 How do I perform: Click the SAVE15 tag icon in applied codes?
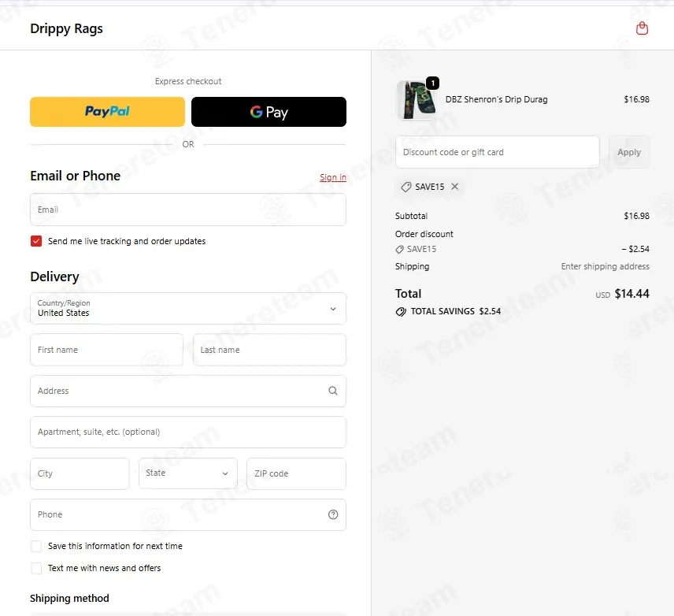[x=406, y=187]
